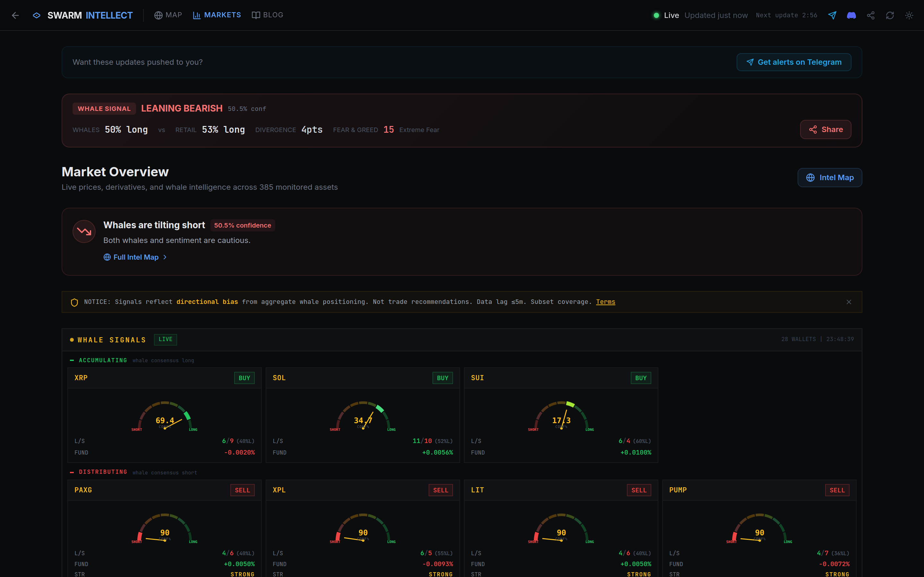The image size is (924, 577).
Task: Click the refresh data icon
Action: 890,15
